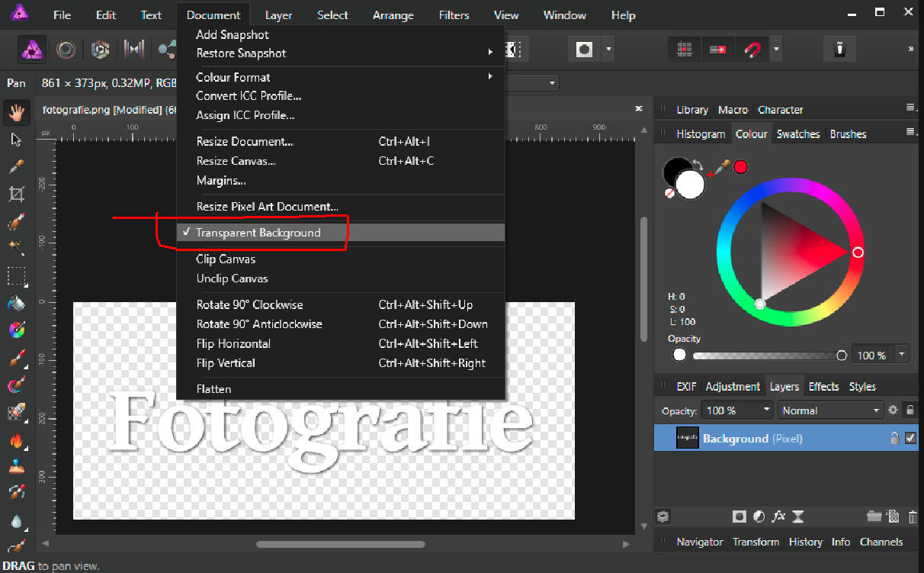924x573 pixels.
Task: Select the Flood Fill tool
Action: point(16,304)
